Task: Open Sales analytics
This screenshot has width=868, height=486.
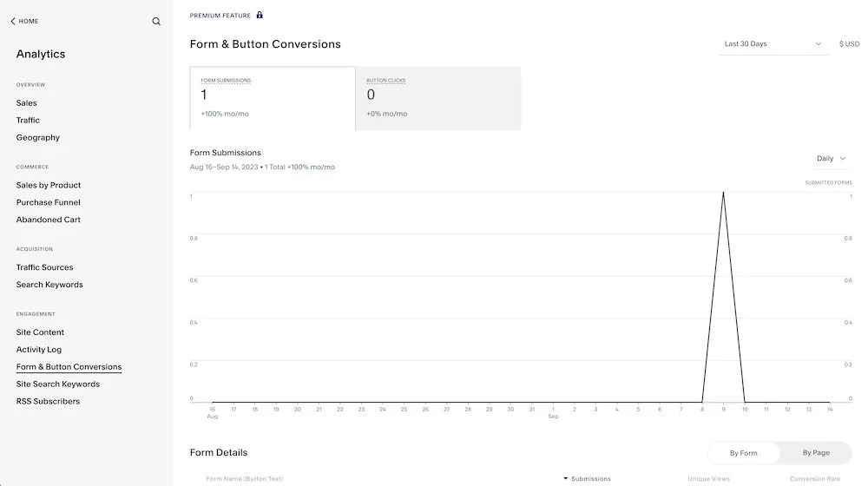Action: click(x=27, y=103)
